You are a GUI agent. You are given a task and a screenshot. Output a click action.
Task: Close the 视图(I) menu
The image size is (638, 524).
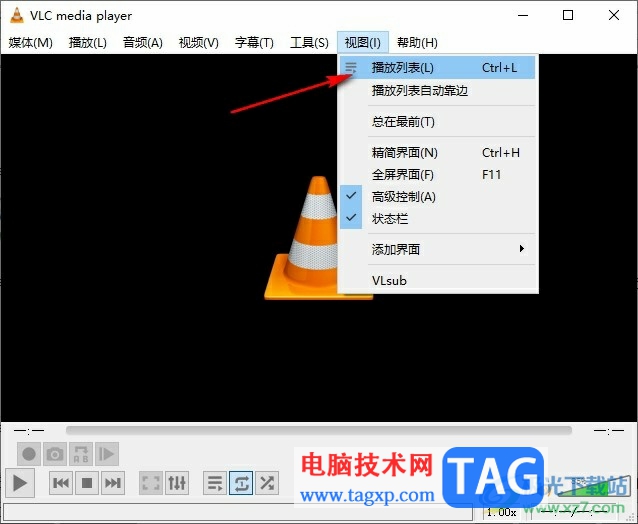point(363,42)
